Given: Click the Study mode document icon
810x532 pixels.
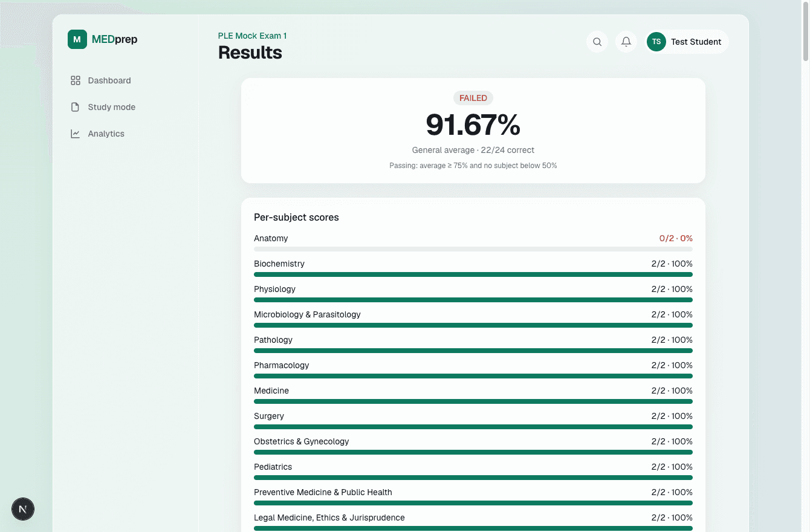Looking at the screenshot, I should point(76,107).
